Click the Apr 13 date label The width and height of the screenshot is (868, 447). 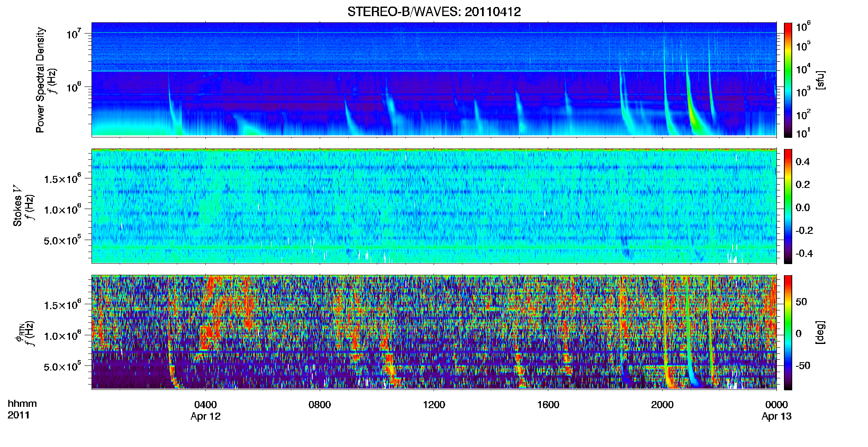coord(776,416)
